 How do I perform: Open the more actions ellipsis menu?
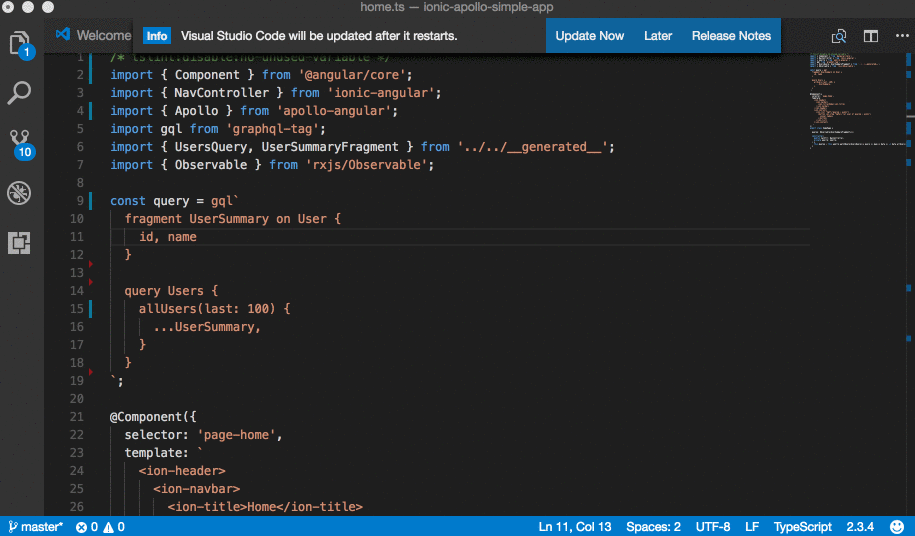pos(902,36)
